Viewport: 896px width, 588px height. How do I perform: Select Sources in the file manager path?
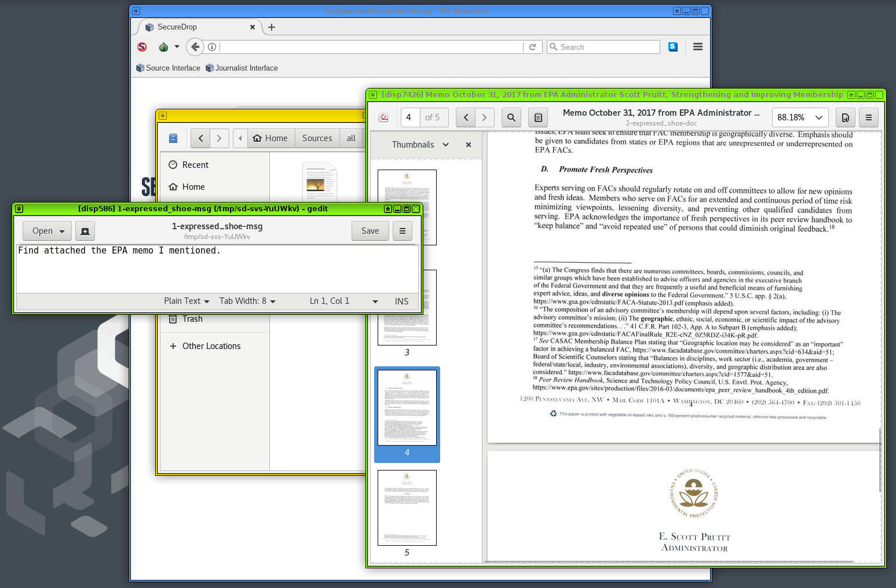coord(317,138)
